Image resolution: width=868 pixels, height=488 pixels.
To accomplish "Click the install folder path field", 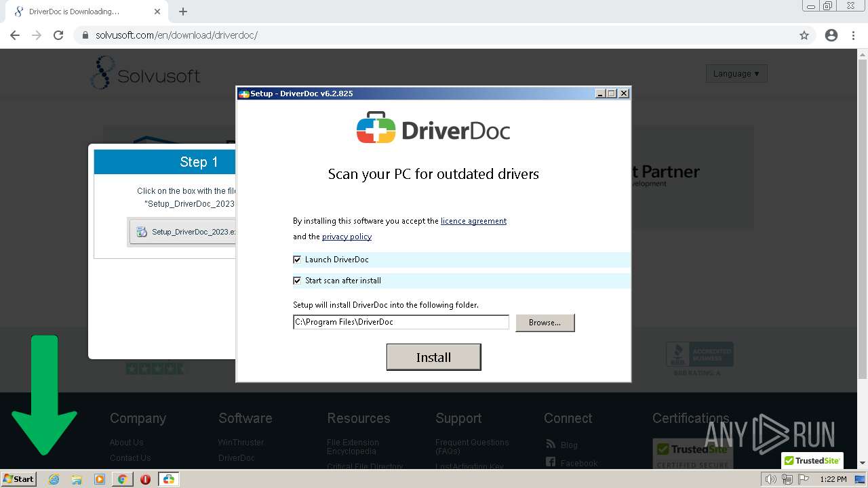I will 401,322.
